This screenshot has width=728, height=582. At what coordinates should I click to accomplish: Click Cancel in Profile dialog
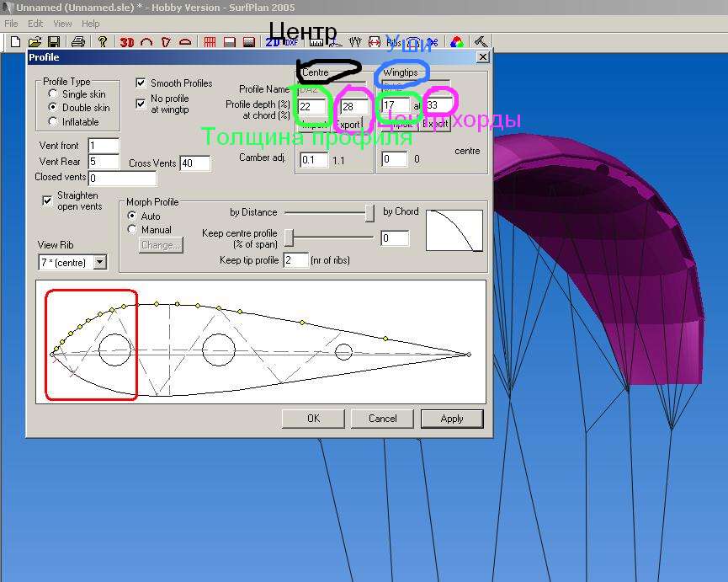click(382, 419)
